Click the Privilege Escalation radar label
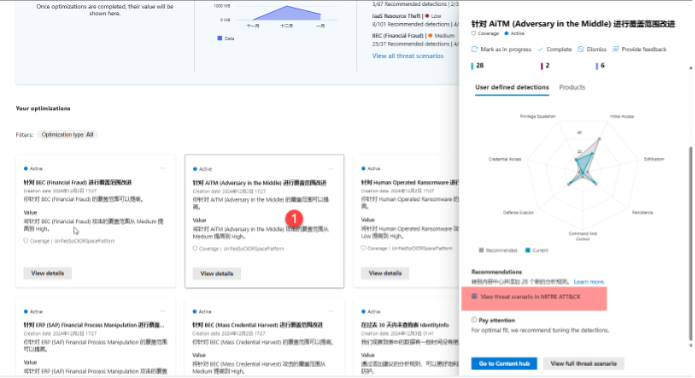This screenshot has height=378, width=695. coord(538,116)
